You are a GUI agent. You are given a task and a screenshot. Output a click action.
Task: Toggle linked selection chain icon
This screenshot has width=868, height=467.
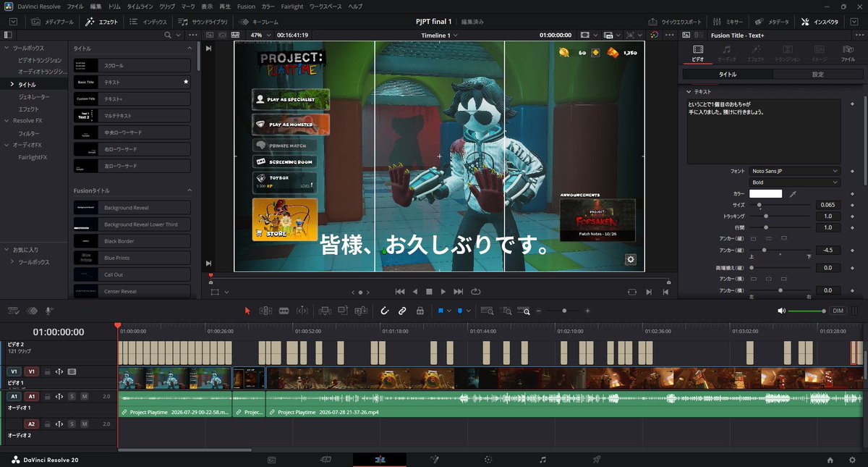click(x=402, y=311)
